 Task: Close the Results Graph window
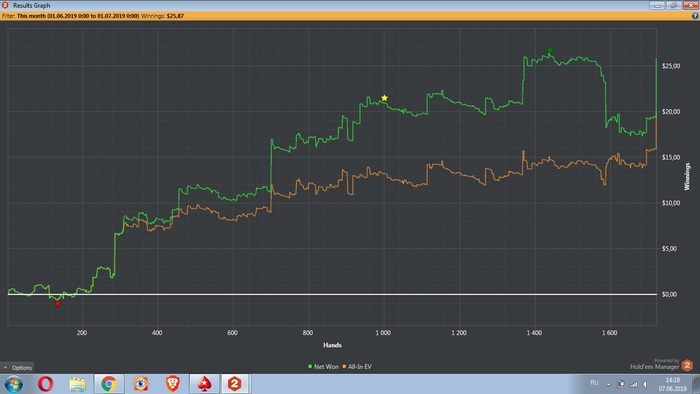pyautogui.click(x=690, y=5)
